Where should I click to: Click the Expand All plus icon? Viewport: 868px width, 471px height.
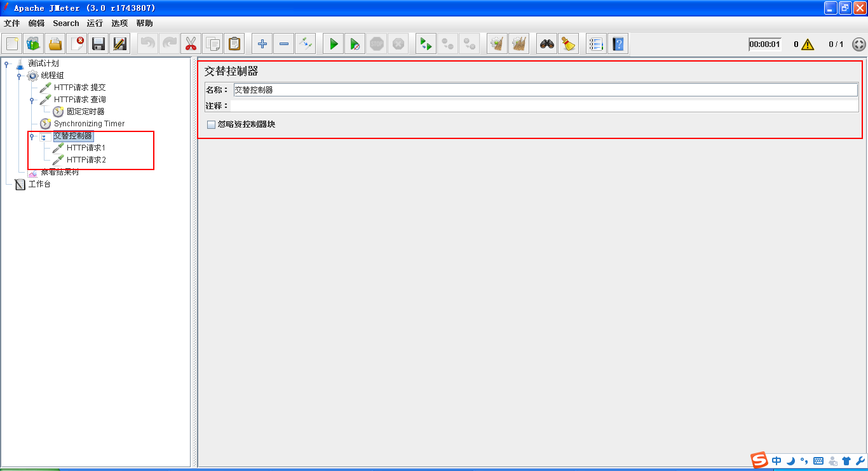point(262,44)
